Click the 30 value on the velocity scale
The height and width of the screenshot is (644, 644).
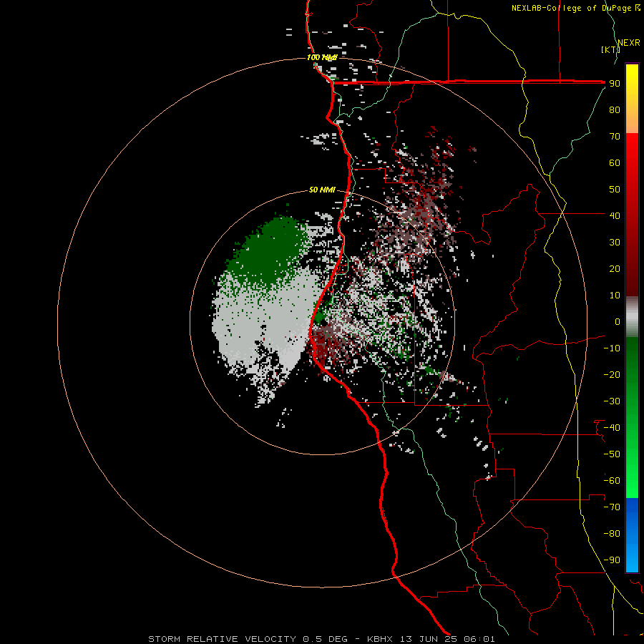tap(615, 243)
